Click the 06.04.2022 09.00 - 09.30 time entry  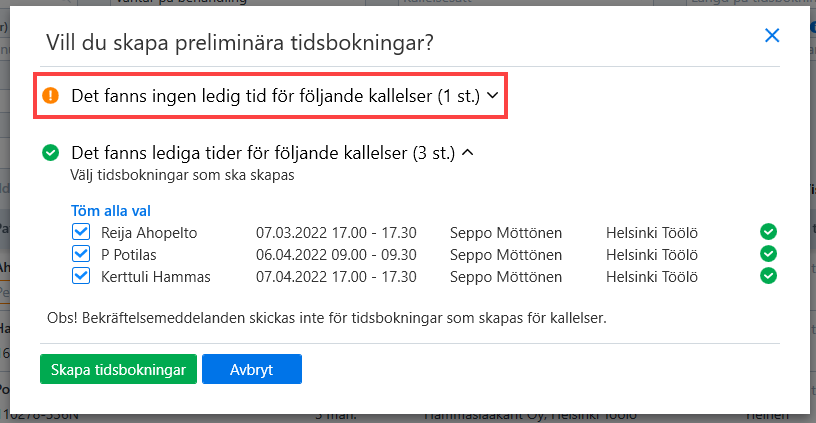(x=336, y=254)
